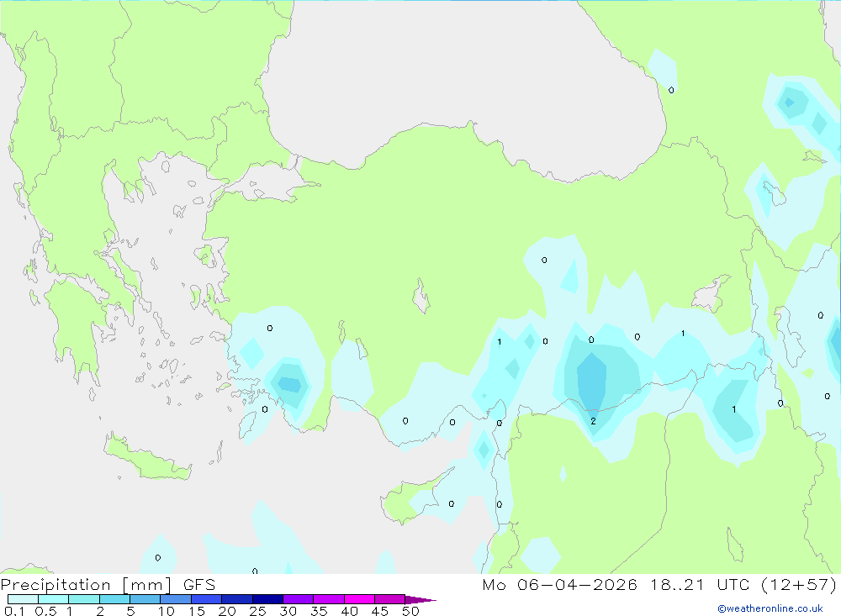Click the 5 mm legend swatch

tap(145, 599)
